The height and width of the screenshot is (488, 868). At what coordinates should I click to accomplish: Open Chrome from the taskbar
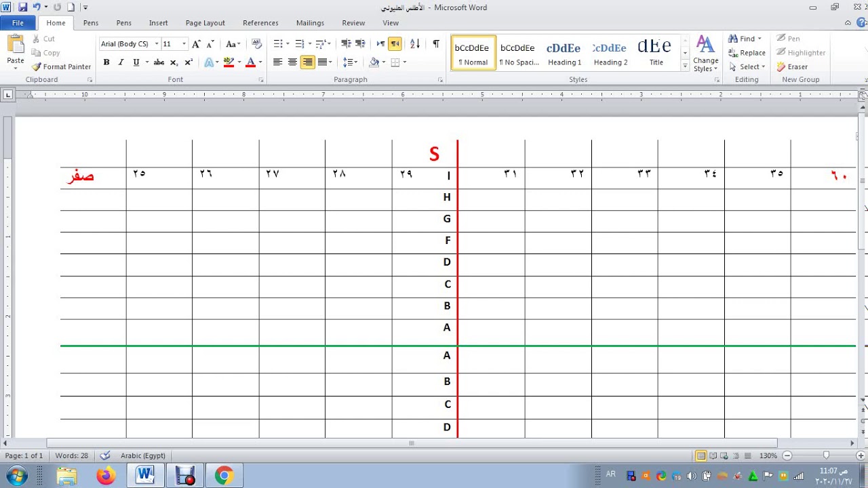(x=224, y=476)
